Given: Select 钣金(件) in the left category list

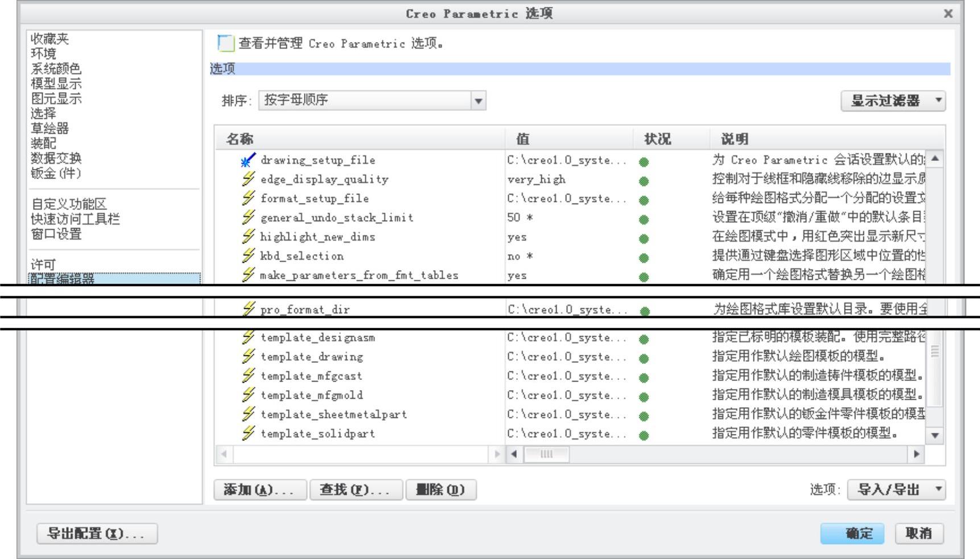Looking at the screenshot, I should [x=56, y=173].
